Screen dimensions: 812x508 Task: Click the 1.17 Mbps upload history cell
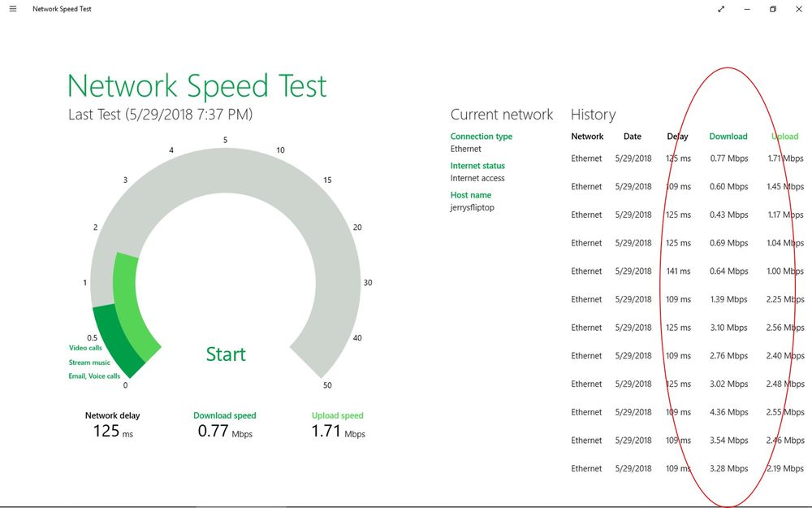click(x=785, y=215)
